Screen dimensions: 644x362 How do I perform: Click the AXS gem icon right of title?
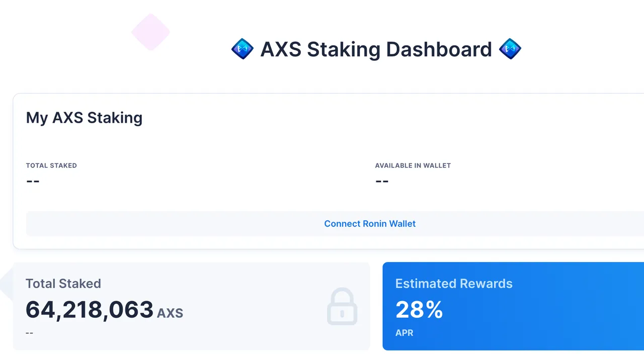(x=510, y=49)
